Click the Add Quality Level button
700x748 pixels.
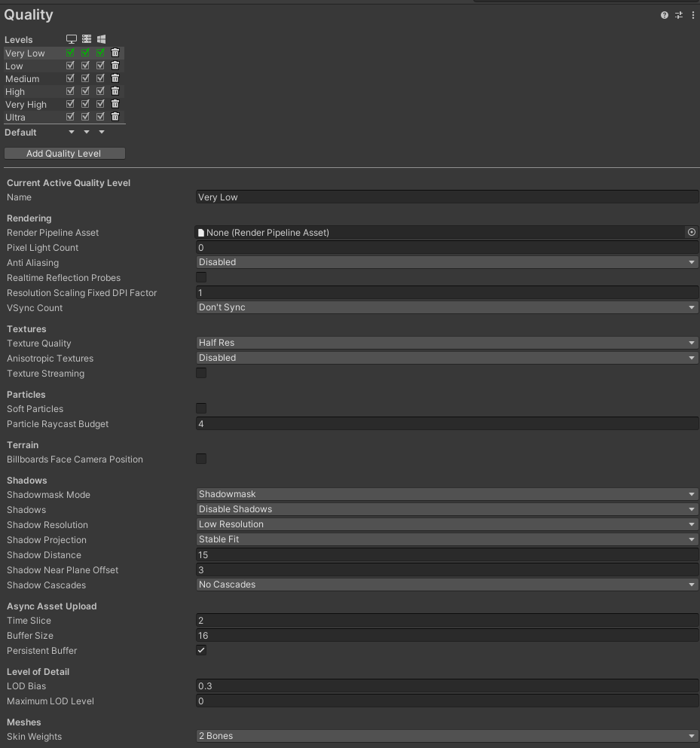pyautogui.click(x=64, y=153)
